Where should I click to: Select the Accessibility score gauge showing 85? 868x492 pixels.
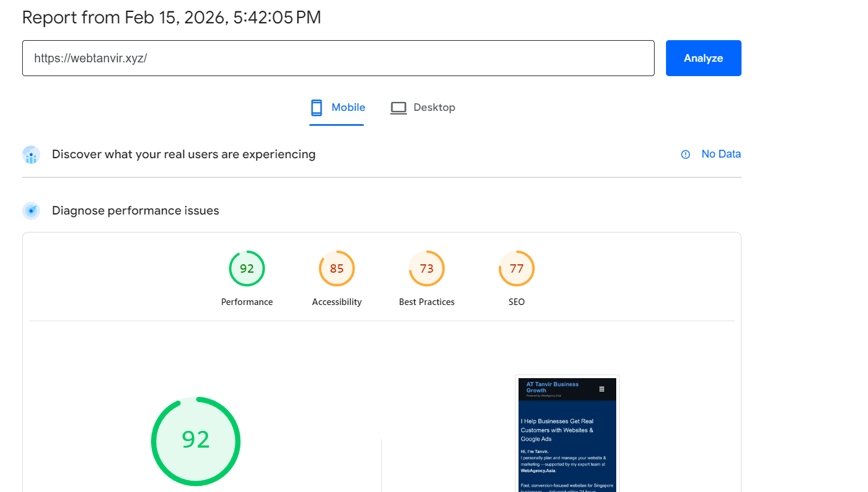coord(337,268)
